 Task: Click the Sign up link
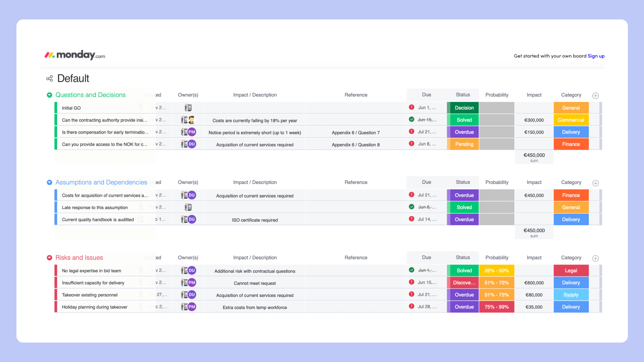tap(596, 56)
